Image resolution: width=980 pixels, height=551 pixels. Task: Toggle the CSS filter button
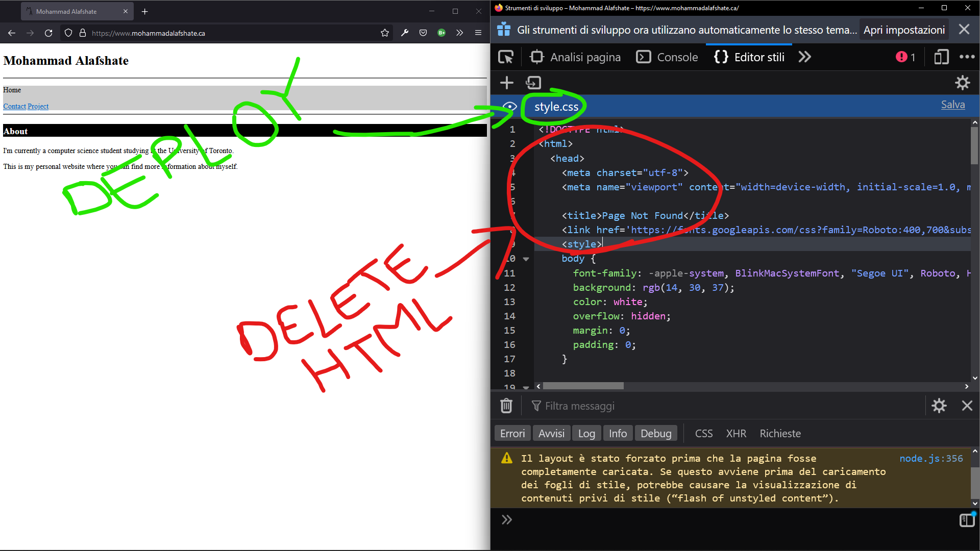click(x=703, y=433)
